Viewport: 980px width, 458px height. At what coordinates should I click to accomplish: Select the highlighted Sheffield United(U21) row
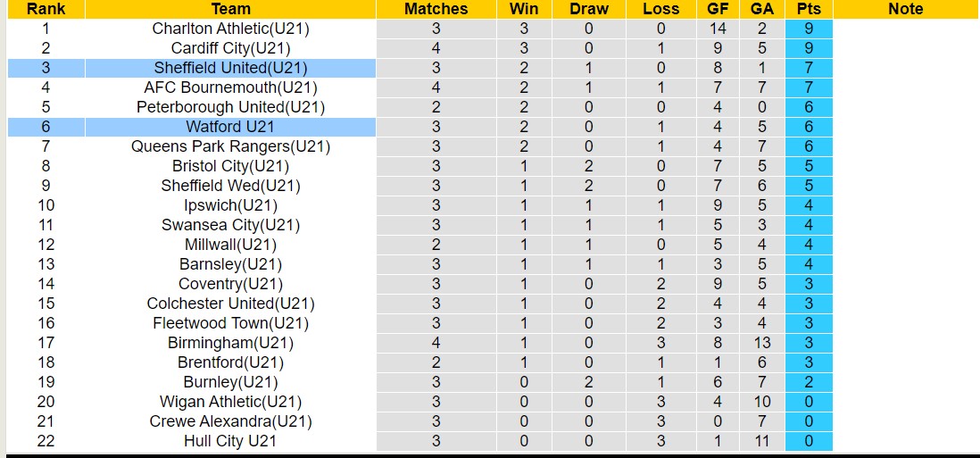(x=230, y=68)
